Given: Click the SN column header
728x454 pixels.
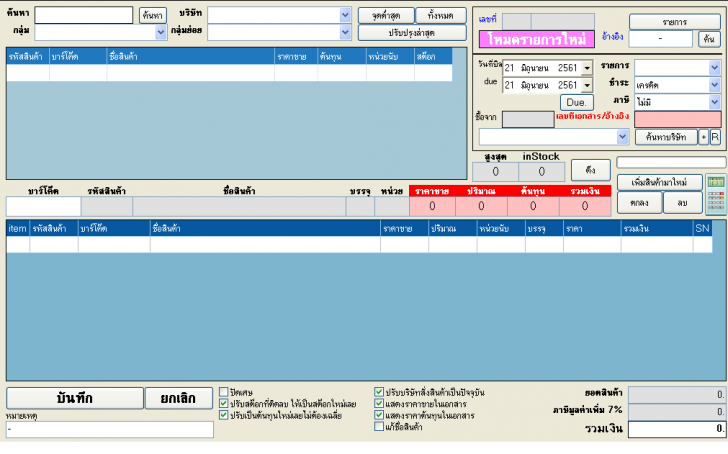Looking at the screenshot, I should point(702,228).
